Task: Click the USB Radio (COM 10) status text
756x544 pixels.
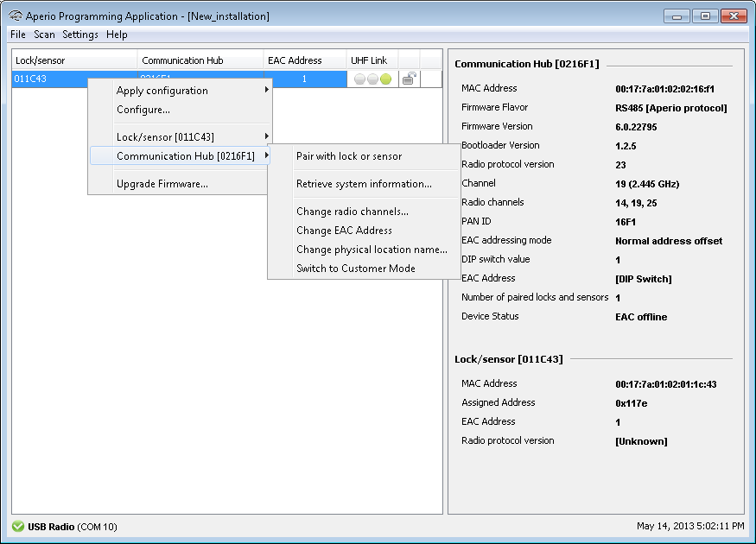Action: click(73, 527)
